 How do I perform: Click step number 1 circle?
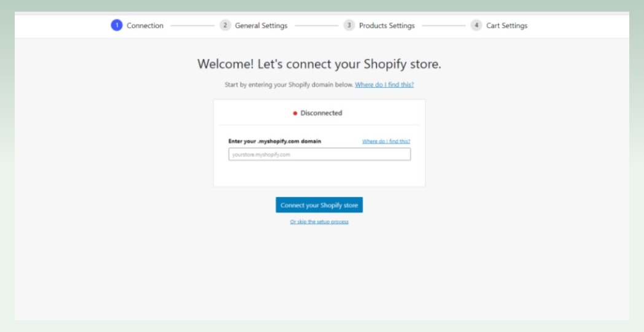point(117,25)
